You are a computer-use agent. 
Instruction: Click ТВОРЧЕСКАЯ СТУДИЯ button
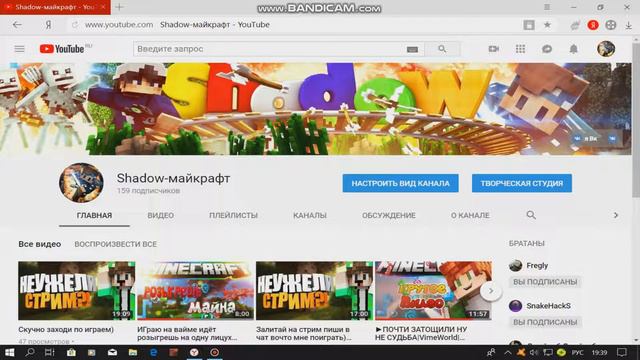tap(522, 183)
